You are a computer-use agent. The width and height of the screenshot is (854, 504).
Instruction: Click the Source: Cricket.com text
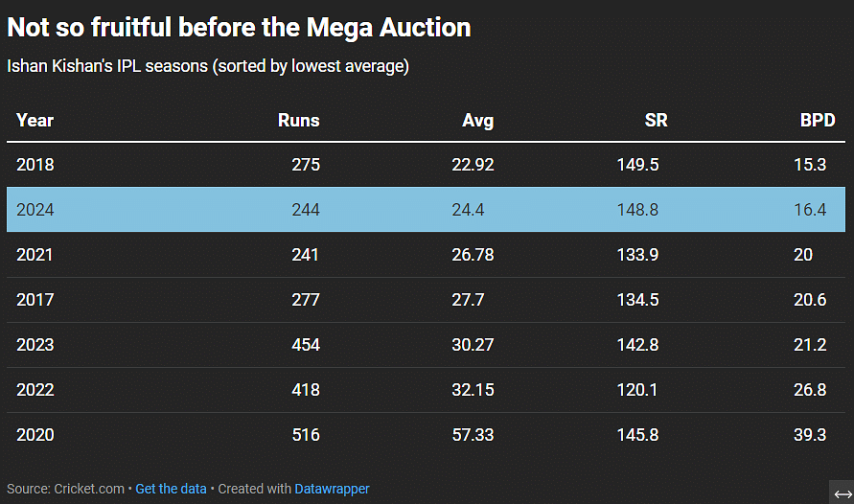click(x=65, y=489)
